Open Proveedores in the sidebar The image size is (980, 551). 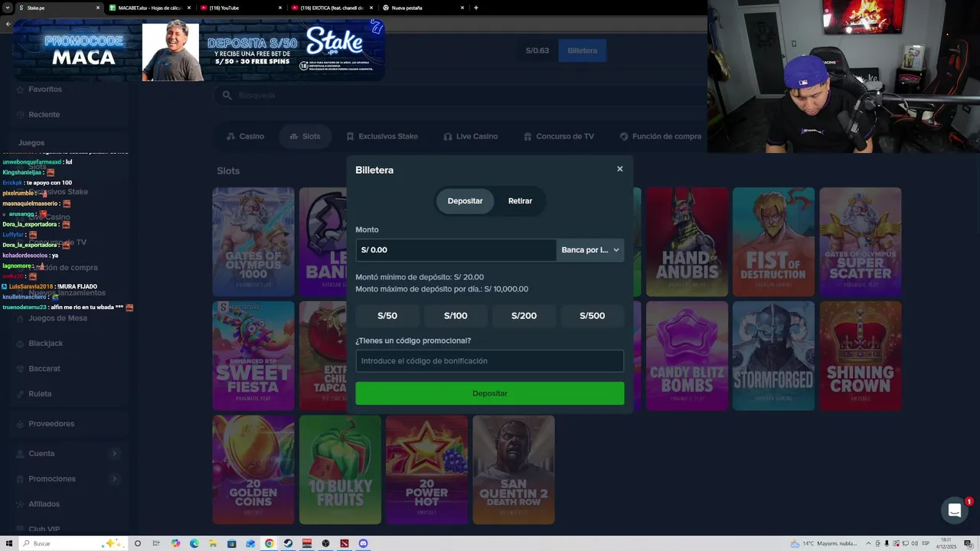tap(51, 424)
